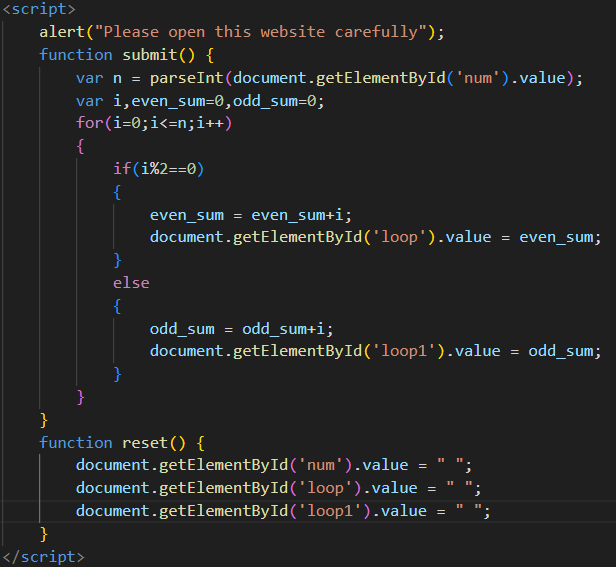Click the reset function name
Screen dimensions: 616x567
(x=148, y=442)
